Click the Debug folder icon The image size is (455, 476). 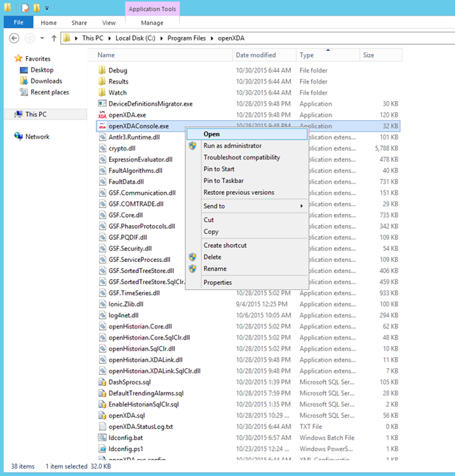102,70
